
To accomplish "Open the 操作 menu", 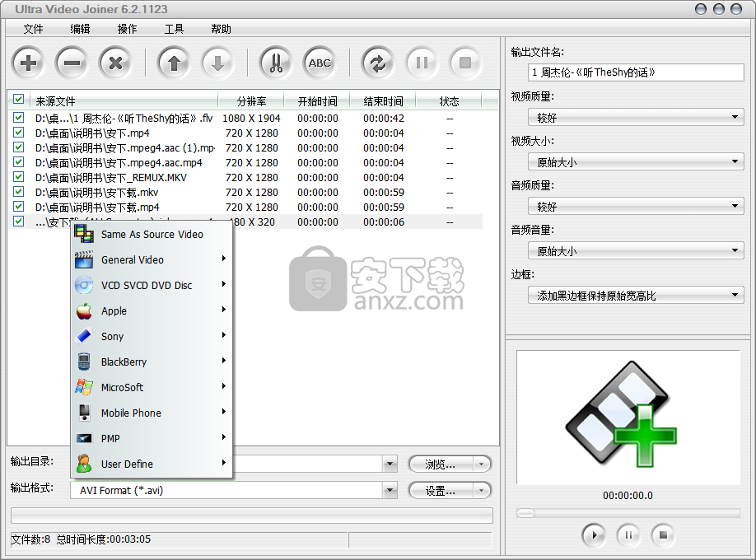I will click(x=128, y=29).
